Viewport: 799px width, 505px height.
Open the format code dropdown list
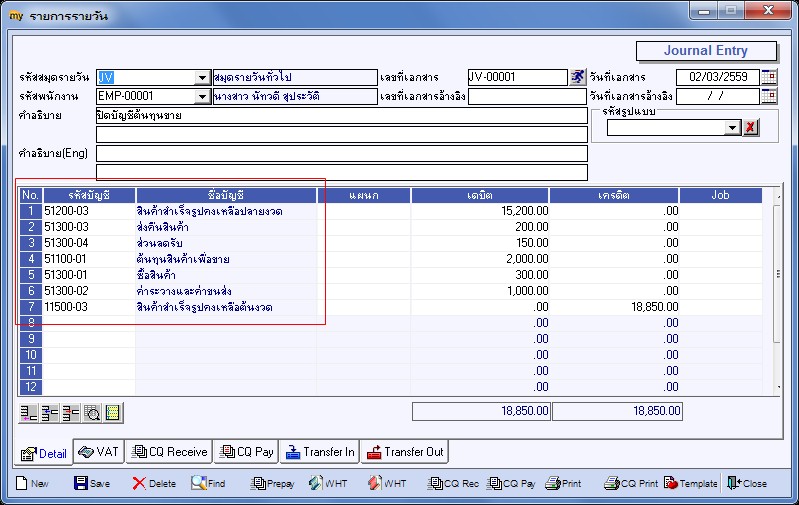tap(733, 127)
